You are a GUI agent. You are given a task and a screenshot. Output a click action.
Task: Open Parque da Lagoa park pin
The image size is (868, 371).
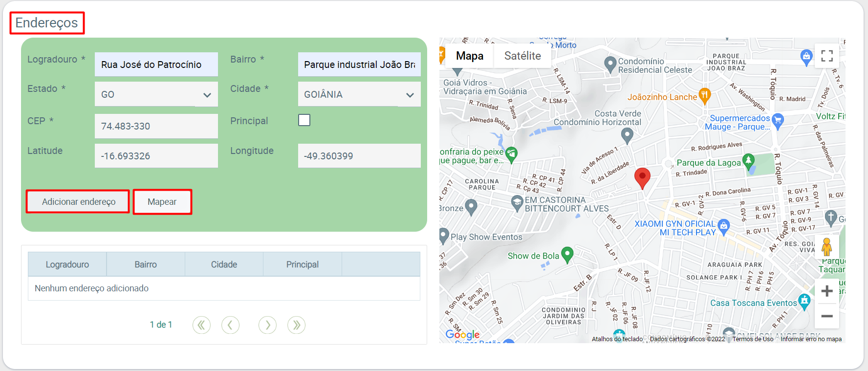point(748,161)
